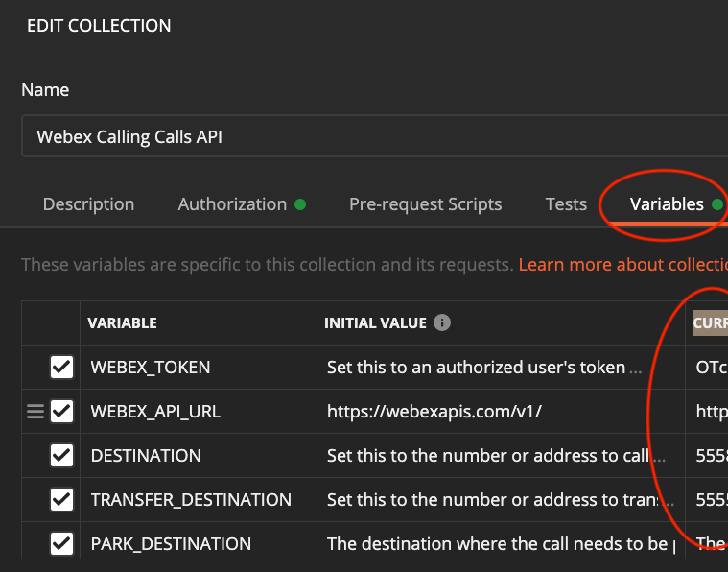Viewport: 728px width, 572px height.
Task: Uncheck the PARK_DESTINATION variable checkbox
Action: 61,543
